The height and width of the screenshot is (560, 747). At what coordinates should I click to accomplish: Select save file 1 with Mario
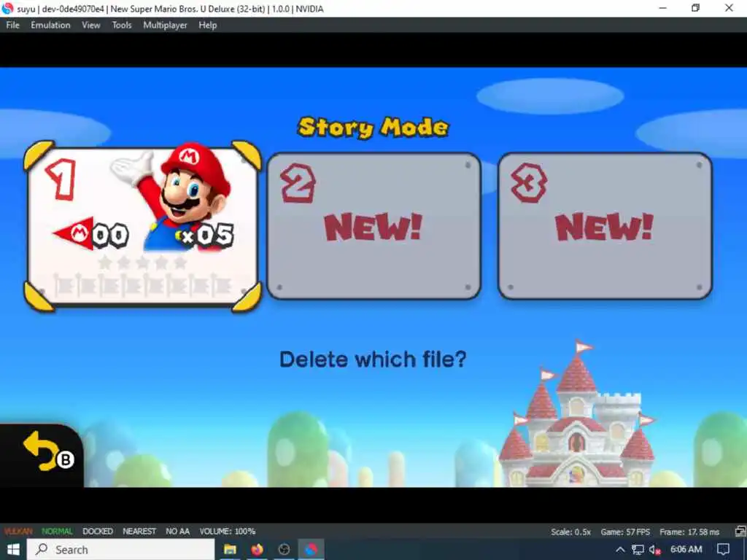coord(142,227)
